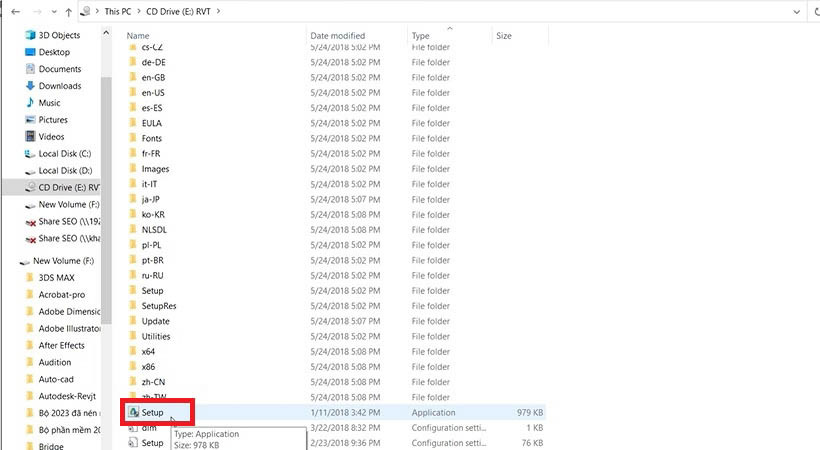This screenshot has height=450, width=820.
Task: Click the Videos filmstrip icon
Action: (30, 137)
